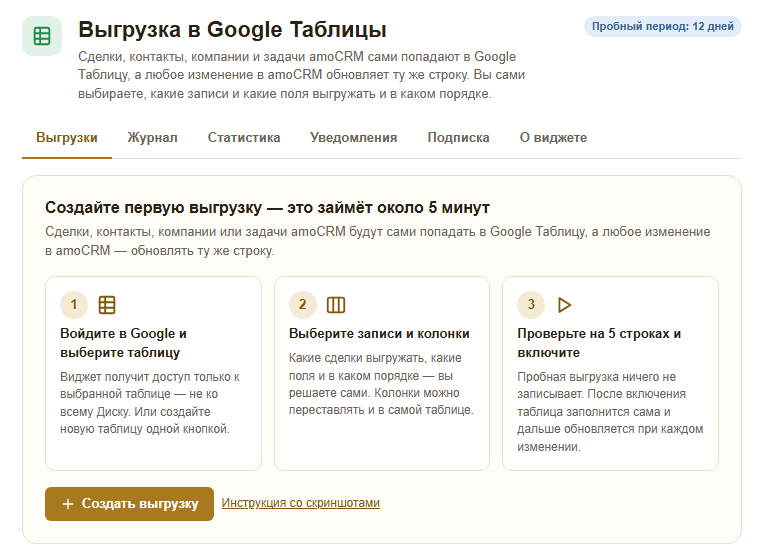The width and height of the screenshot is (764, 554).
Task: Click description starting Виджет получит доступ
Action: tap(150, 403)
